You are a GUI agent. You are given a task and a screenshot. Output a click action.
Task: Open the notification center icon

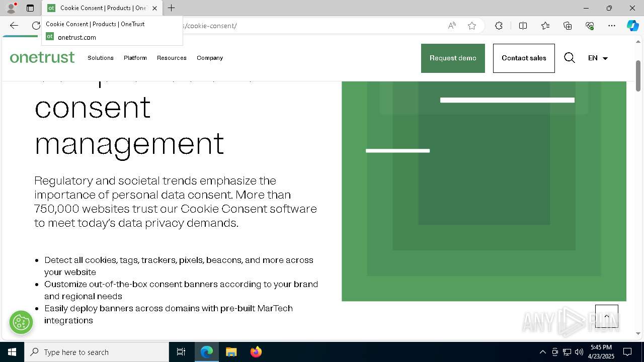tap(627, 352)
